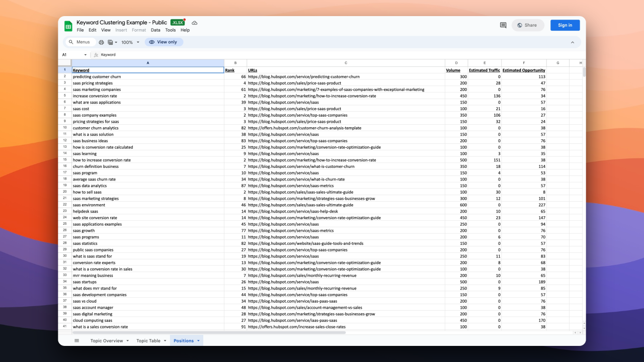Viewport: 644px width, 362px height.
Task: Open the View menu
Action: point(106,30)
